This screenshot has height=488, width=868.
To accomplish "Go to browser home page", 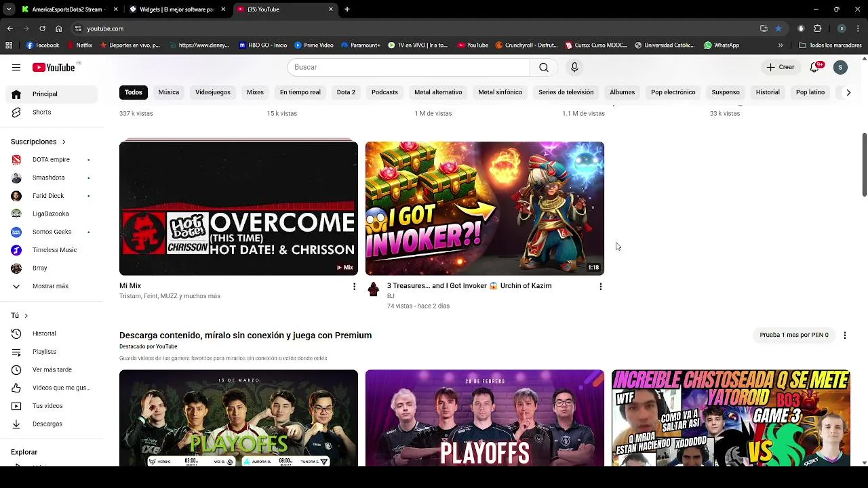I will pyautogui.click(x=58, y=28).
